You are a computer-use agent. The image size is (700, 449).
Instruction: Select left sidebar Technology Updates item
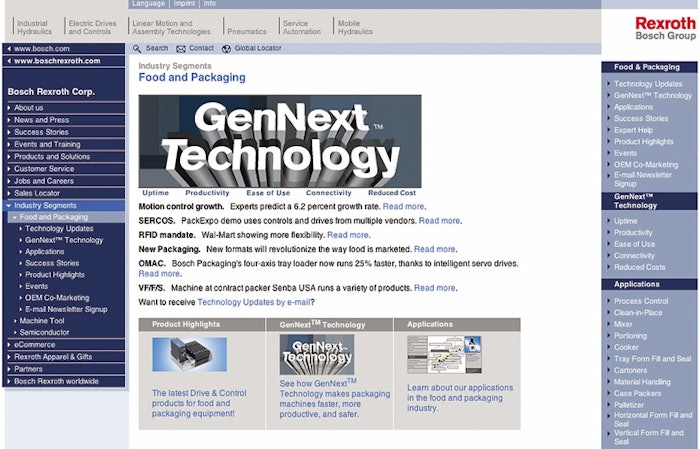59,229
